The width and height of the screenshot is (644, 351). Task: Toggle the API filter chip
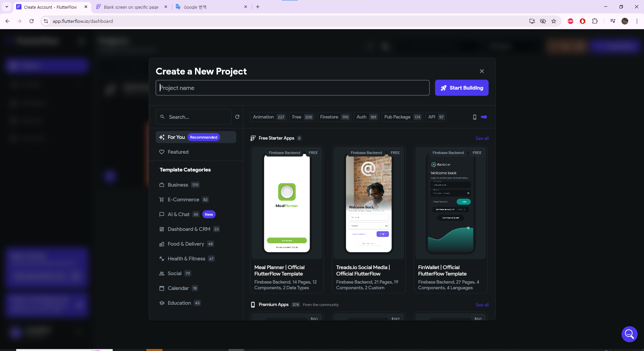click(436, 117)
